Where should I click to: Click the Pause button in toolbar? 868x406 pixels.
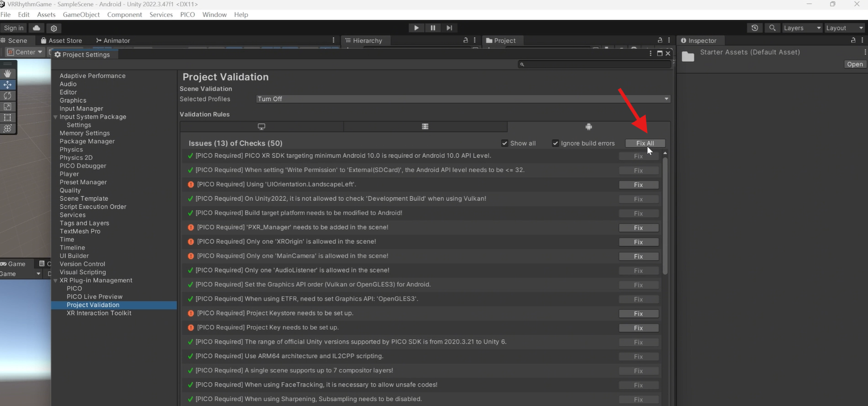(x=433, y=28)
